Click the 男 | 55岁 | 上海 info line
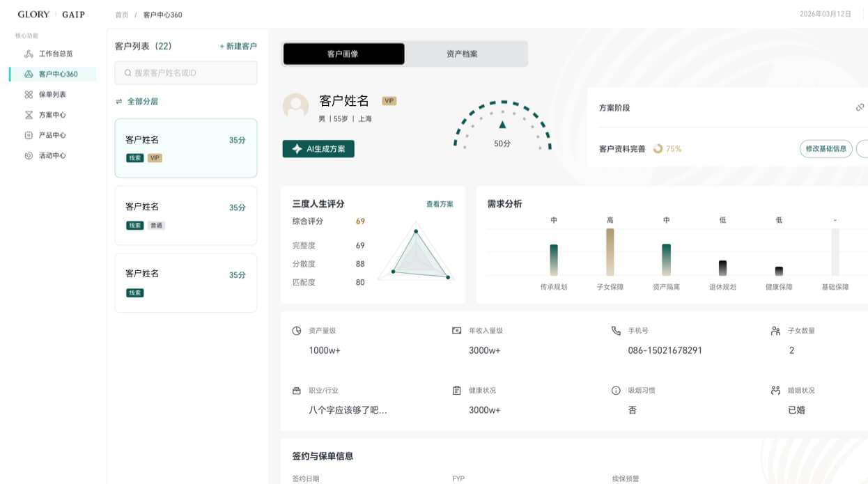Screen dimensions: 868x484 coord(346,119)
